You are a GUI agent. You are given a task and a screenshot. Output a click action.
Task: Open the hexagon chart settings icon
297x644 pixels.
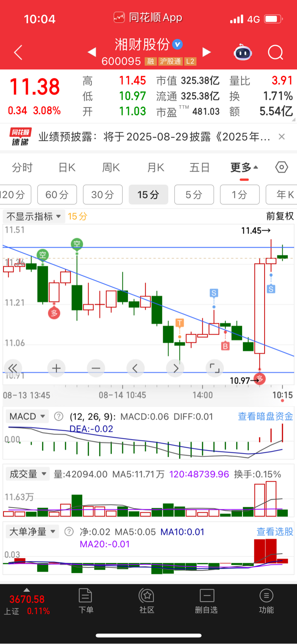click(x=282, y=167)
